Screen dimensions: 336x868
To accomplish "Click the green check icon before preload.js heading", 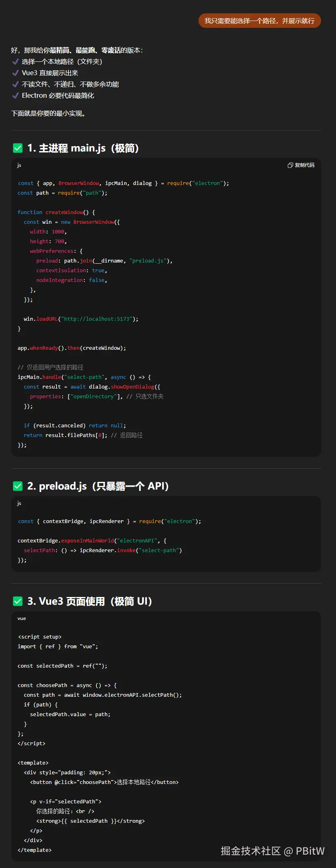I will [x=18, y=486].
